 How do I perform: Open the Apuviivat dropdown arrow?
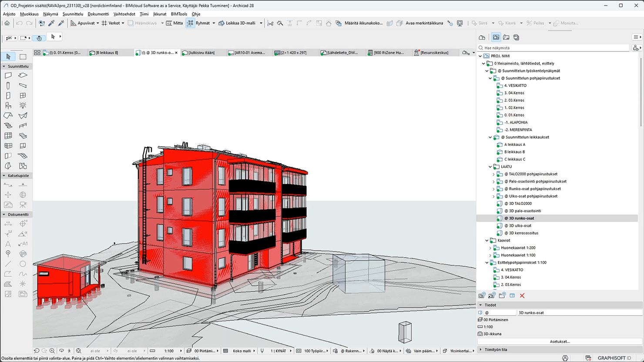97,23
